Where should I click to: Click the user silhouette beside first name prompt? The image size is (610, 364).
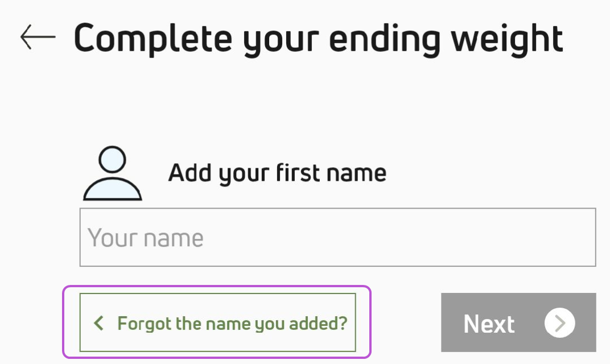[113, 173]
